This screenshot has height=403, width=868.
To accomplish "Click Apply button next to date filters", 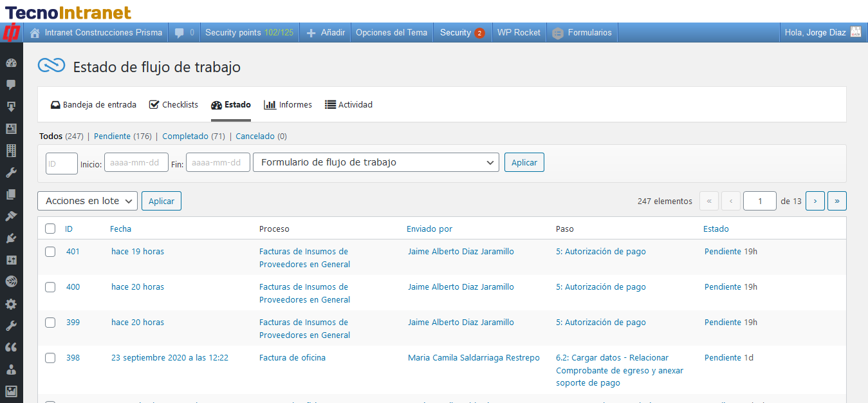I will (524, 162).
